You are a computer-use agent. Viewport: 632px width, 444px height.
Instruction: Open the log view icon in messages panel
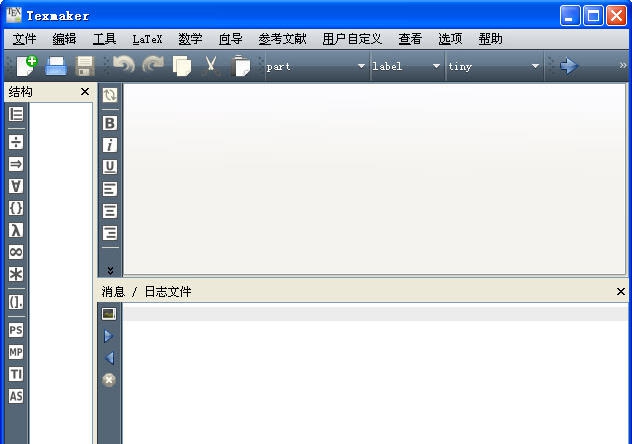[x=109, y=314]
